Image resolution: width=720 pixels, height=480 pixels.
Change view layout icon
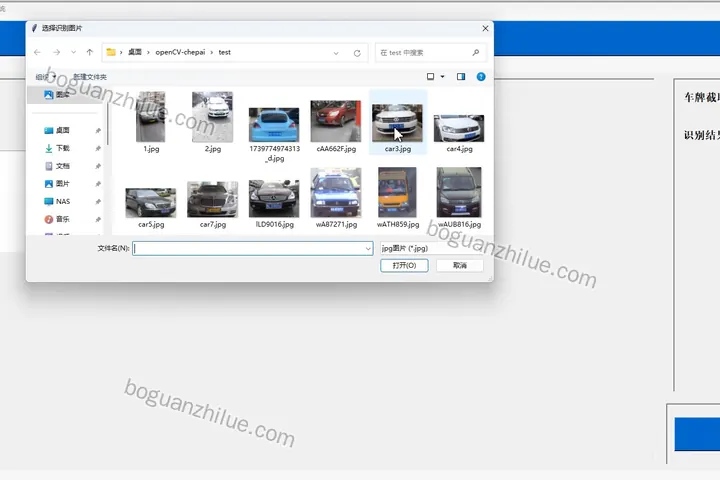[430, 77]
